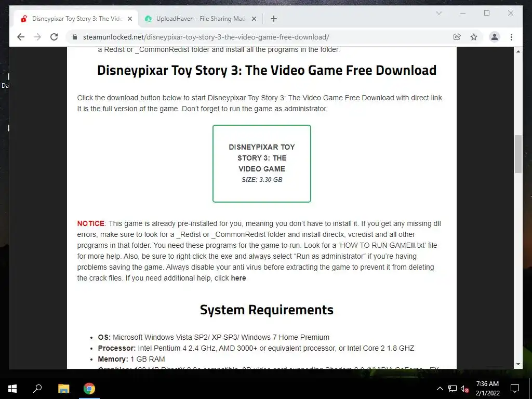Show hidden system tray icons
This screenshot has height=399, width=532.
[440, 389]
